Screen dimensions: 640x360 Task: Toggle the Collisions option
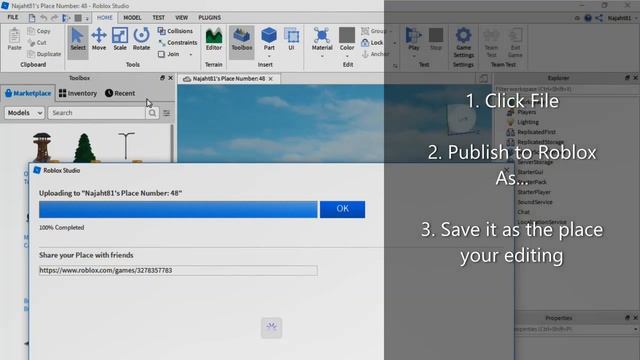(x=175, y=31)
